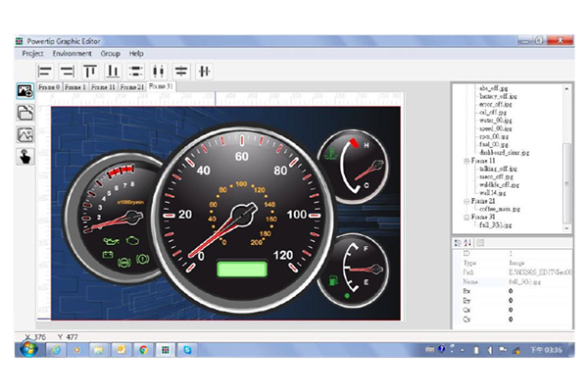Open the Project menu
This screenshot has width=588, height=392.
(32, 53)
